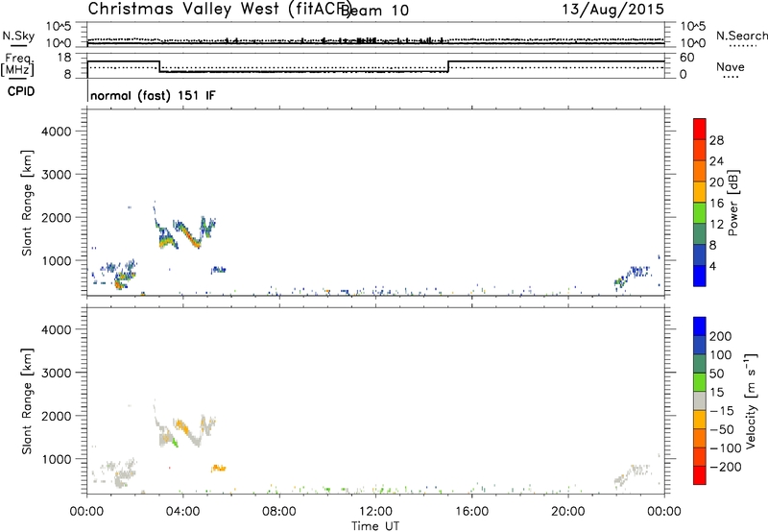Click the '08:00' time axis tick label
This screenshot has height=532, width=768.
(279, 512)
